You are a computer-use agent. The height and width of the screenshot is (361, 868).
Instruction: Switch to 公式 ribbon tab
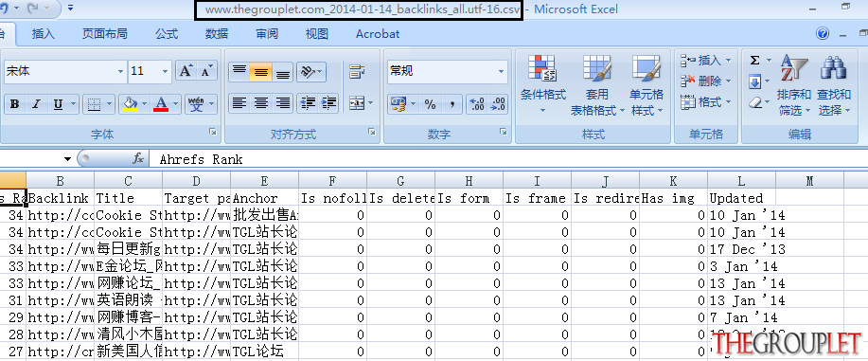tap(166, 34)
